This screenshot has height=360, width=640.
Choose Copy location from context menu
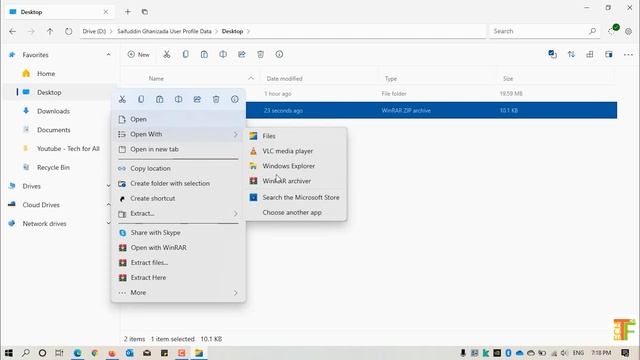(178, 169)
